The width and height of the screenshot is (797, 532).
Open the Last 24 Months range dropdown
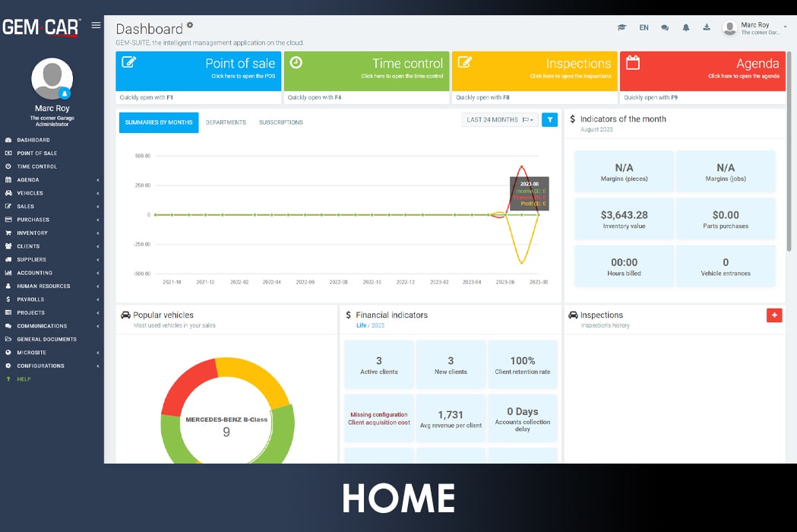click(x=499, y=119)
